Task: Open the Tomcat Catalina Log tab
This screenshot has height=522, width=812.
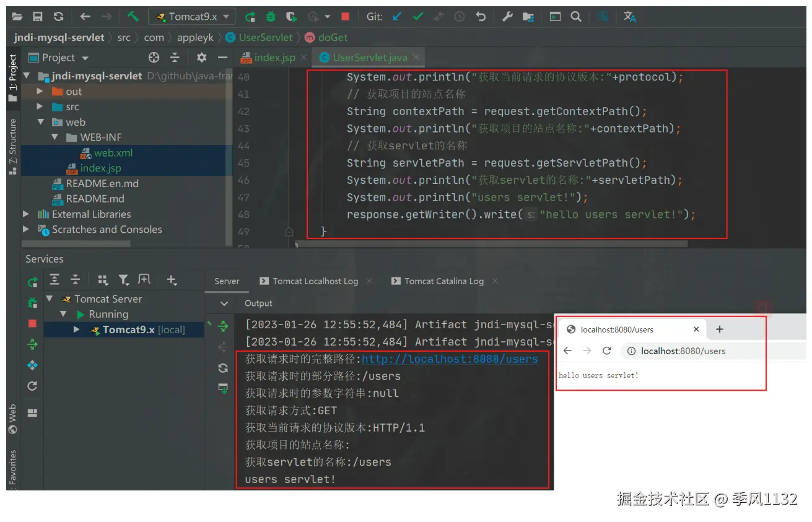Action: (444, 281)
